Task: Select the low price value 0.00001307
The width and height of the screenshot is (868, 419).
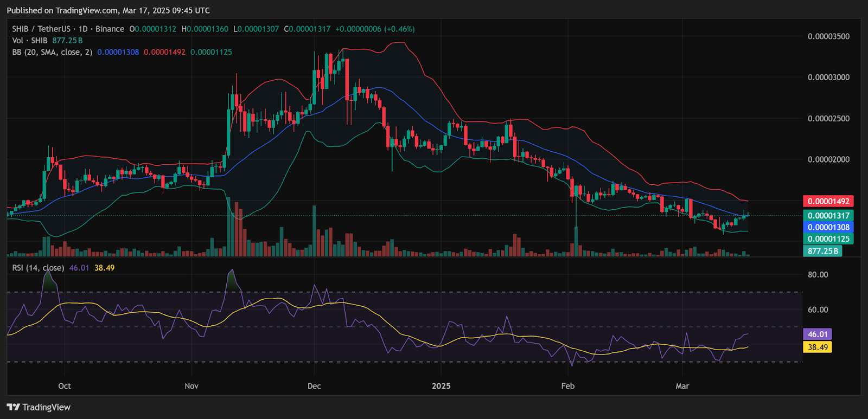Action: click(x=258, y=29)
